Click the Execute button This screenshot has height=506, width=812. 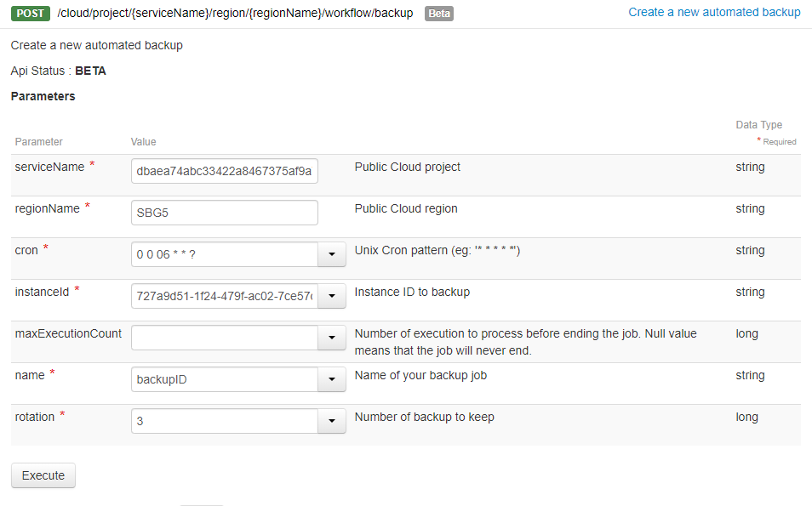coord(43,475)
